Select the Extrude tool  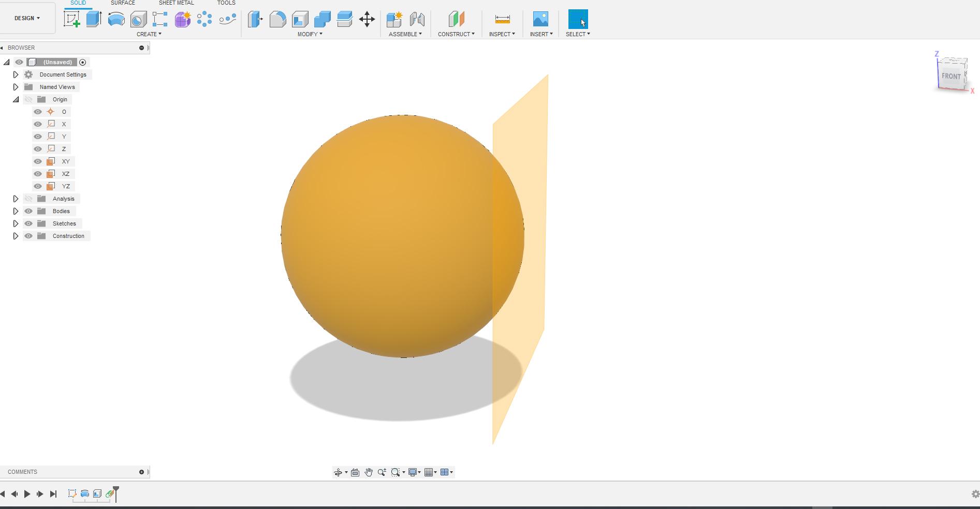pyautogui.click(x=94, y=19)
